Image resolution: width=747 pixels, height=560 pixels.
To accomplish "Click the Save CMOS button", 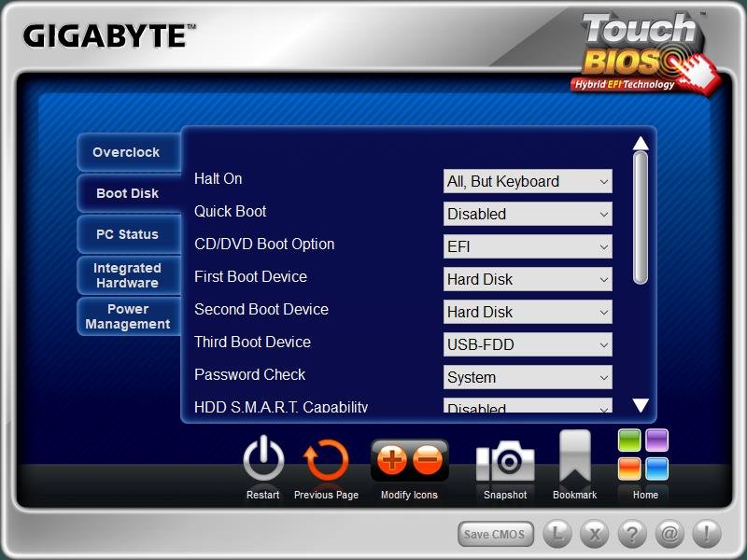I will (x=495, y=534).
